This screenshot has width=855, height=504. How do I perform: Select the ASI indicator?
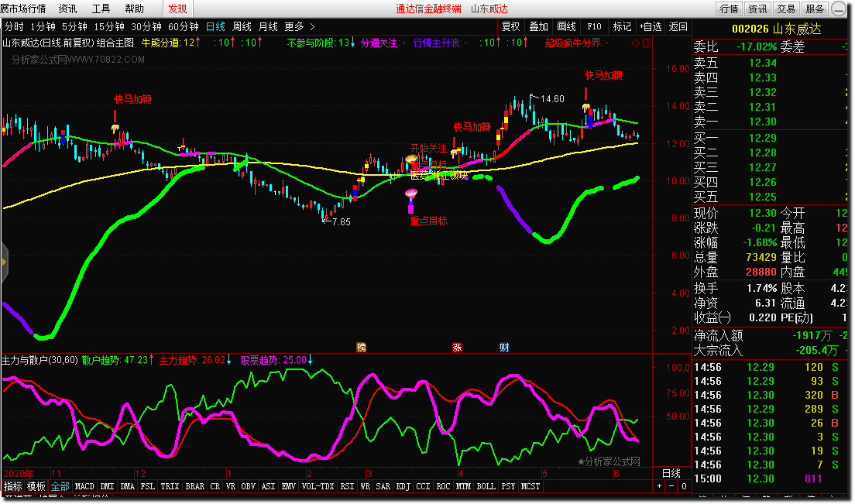[268, 486]
